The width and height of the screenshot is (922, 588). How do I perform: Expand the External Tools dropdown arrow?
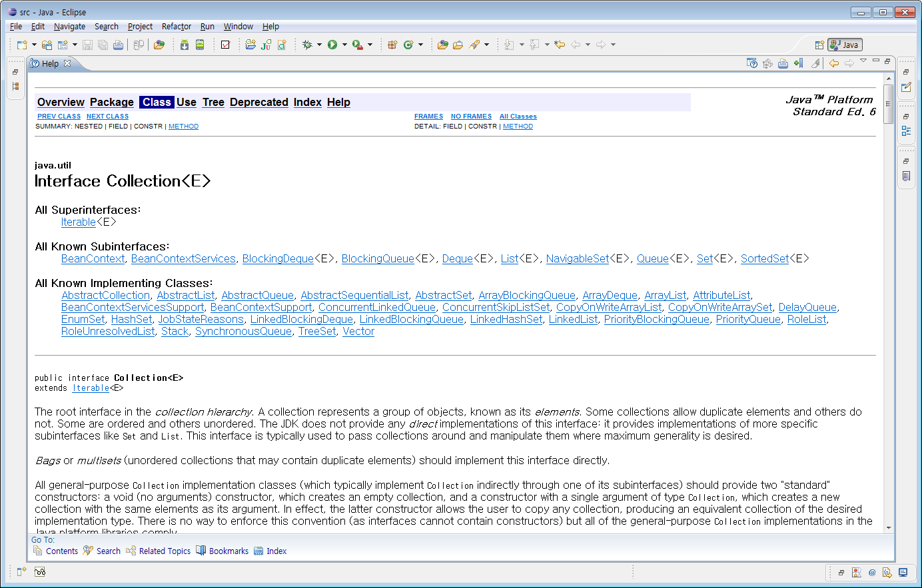coord(370,45)
